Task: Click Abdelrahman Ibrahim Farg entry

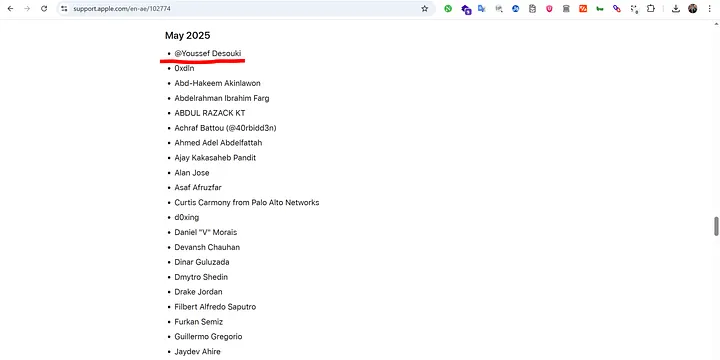Action: pos(222,98)
